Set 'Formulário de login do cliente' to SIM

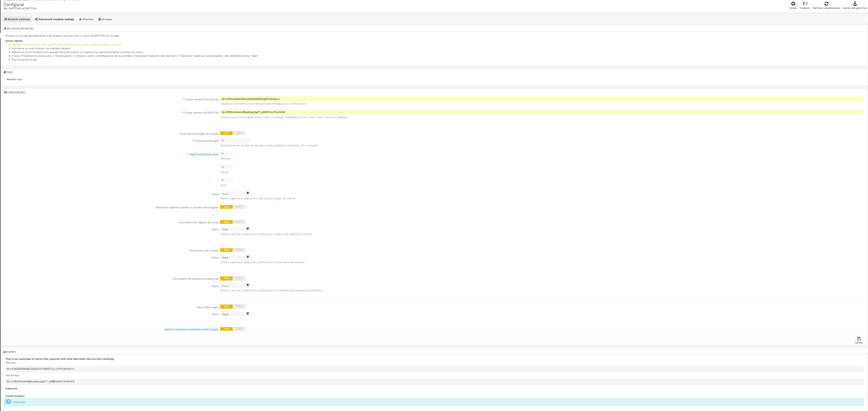click(226, 133)
